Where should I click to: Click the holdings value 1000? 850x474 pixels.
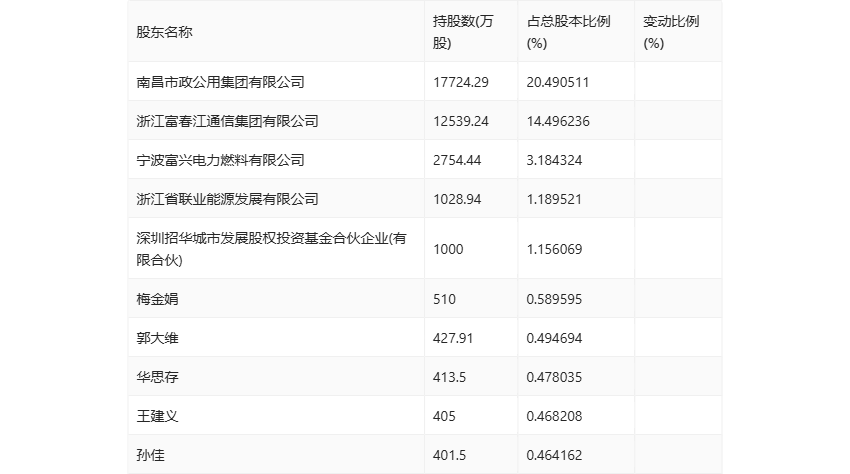448,249
